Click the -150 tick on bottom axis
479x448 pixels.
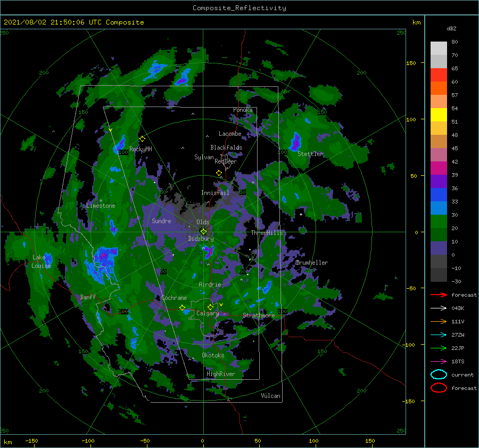tap(31, 441)
